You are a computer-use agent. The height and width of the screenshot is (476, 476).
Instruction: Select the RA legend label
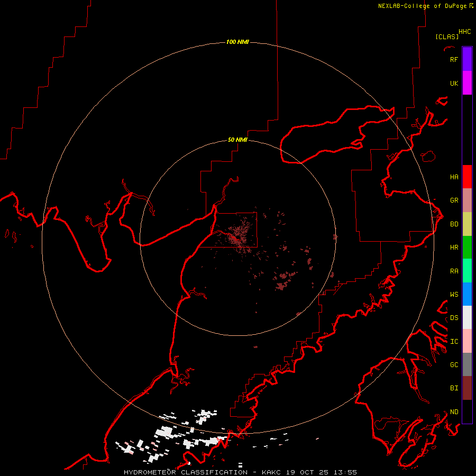click(x=454, y=271)
